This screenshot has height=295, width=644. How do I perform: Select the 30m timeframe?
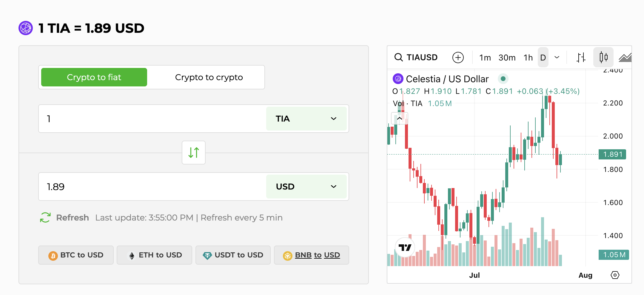click(507, 57)
